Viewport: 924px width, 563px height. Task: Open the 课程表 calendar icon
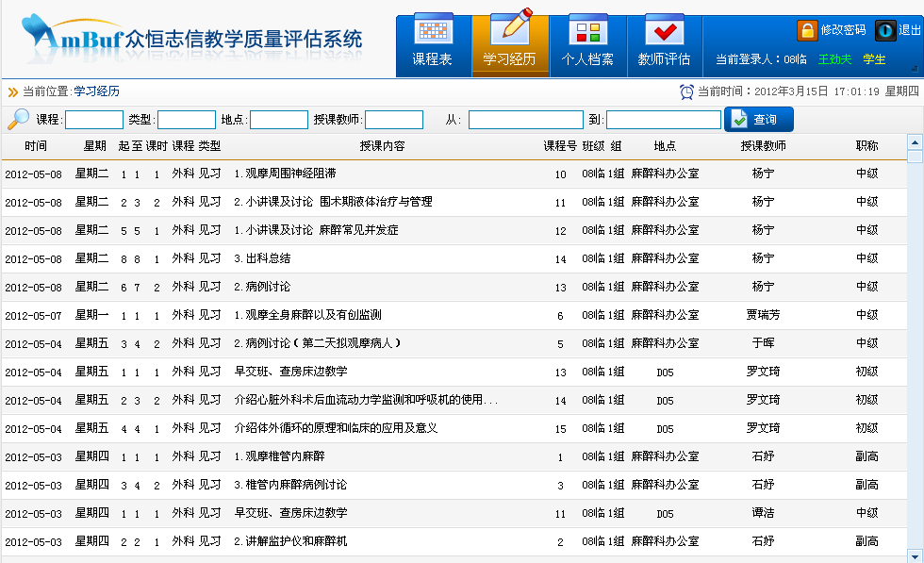[433, 29]
